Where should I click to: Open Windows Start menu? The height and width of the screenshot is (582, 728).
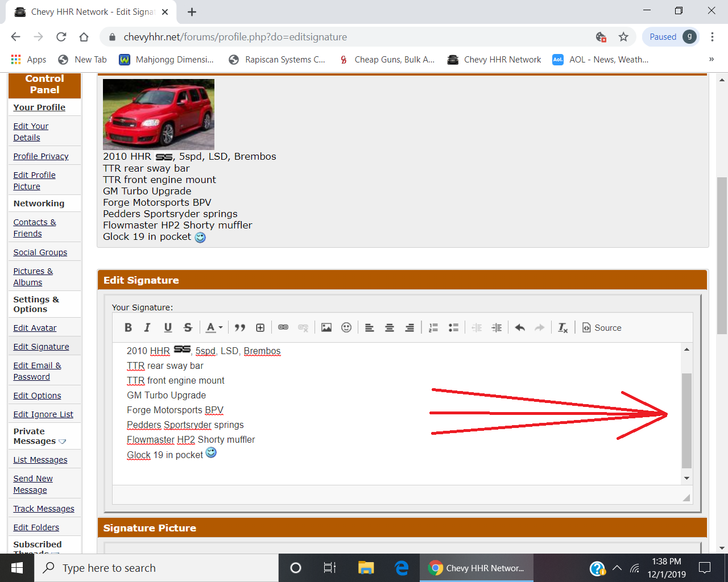tap(17, 568)
